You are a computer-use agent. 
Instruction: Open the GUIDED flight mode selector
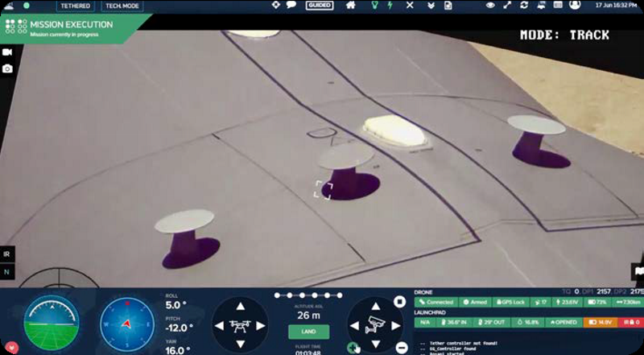(x=320, y=6)
